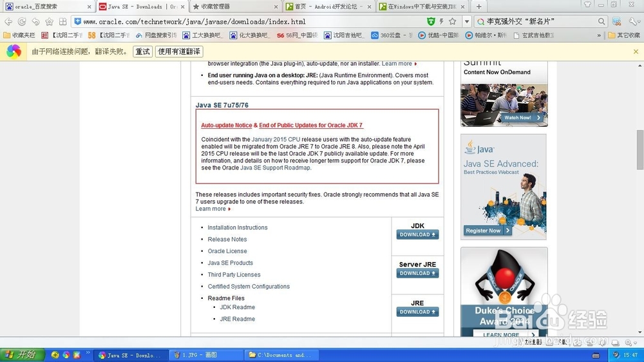This screenshot has height=362, width=644.
Task: Switch to the 在Windows中下载与安装JDK tab
Action: pyautogui.click(x=422, y=6)
